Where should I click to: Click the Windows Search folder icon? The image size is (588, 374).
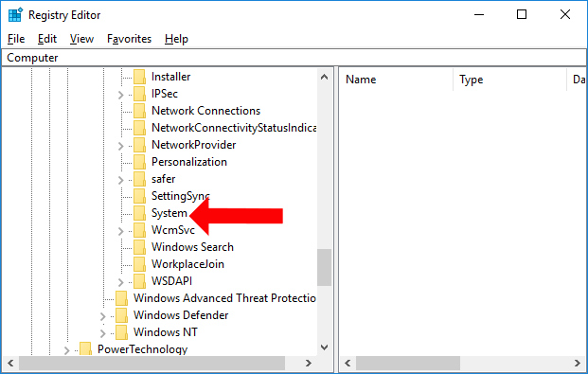pos(139,247)
